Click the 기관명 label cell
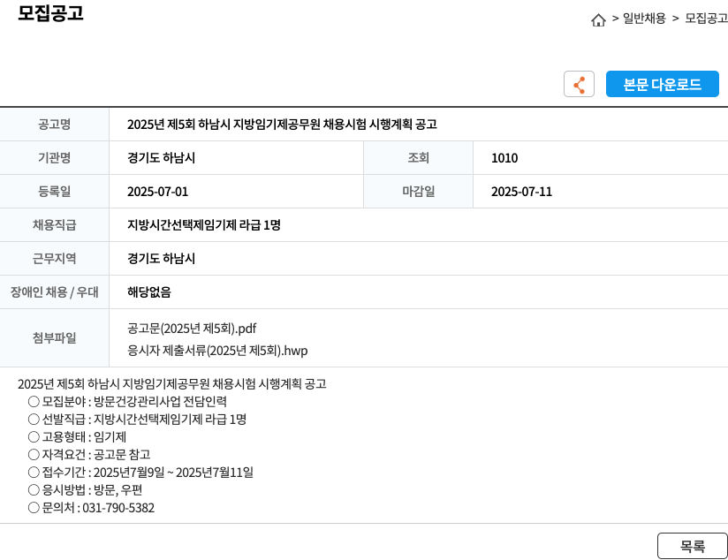 pyautogui.click(x=54, y=158)
